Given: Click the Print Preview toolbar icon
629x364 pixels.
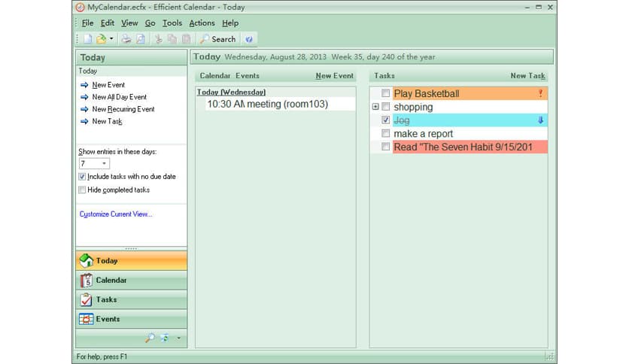Looking at the screenshot, I should pos(141,39).
